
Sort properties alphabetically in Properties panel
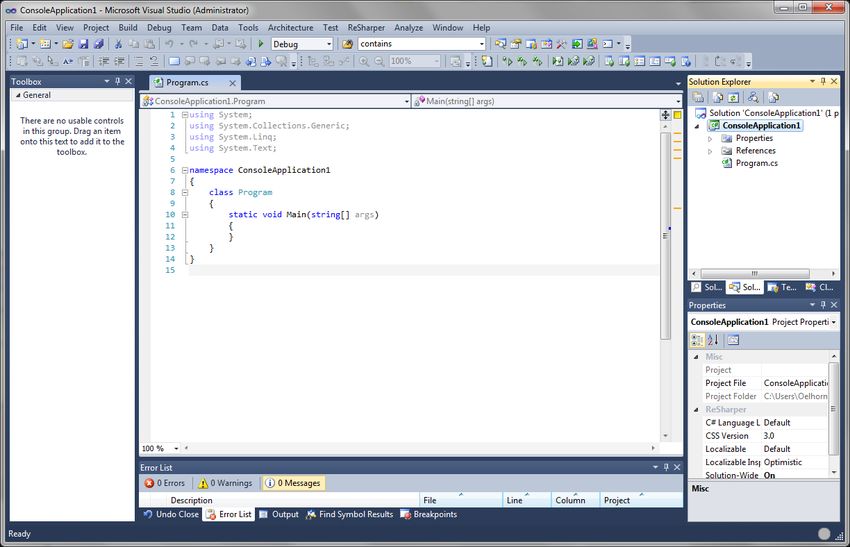tap(713, 340)
